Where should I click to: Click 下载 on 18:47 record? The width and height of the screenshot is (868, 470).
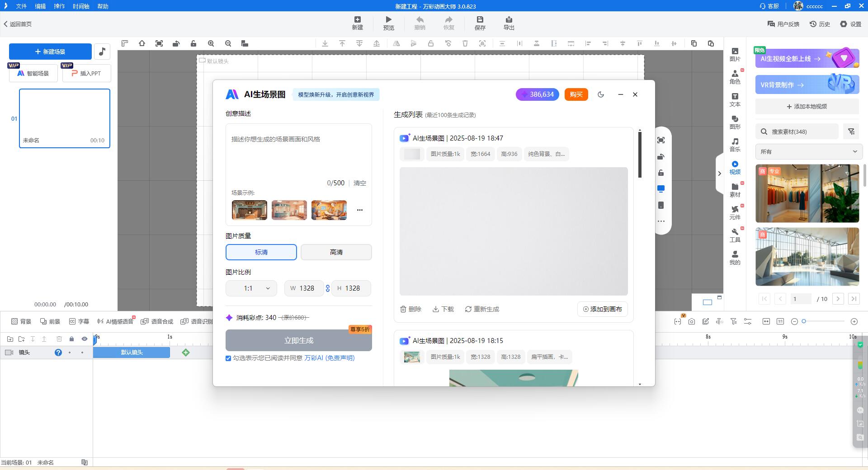pyautogui.click(x=443, y=309)
